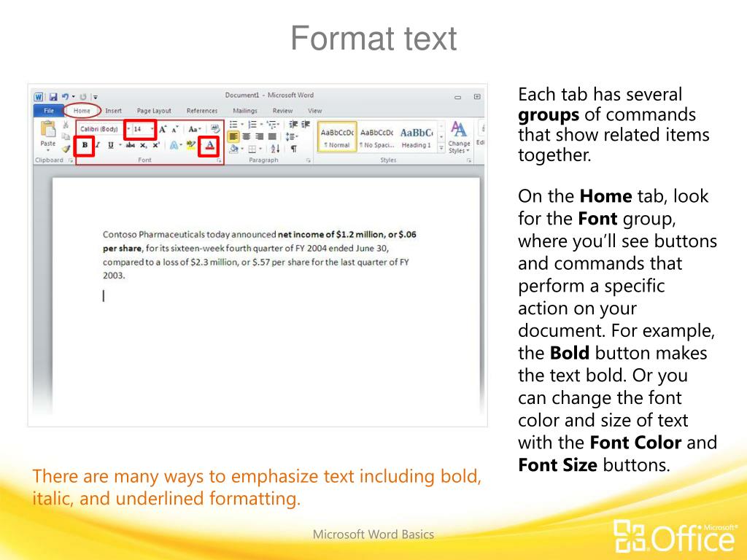Click the Undo arrow icon
The width and height of the screenshot is (747, 560).
[x=65, y=97]
